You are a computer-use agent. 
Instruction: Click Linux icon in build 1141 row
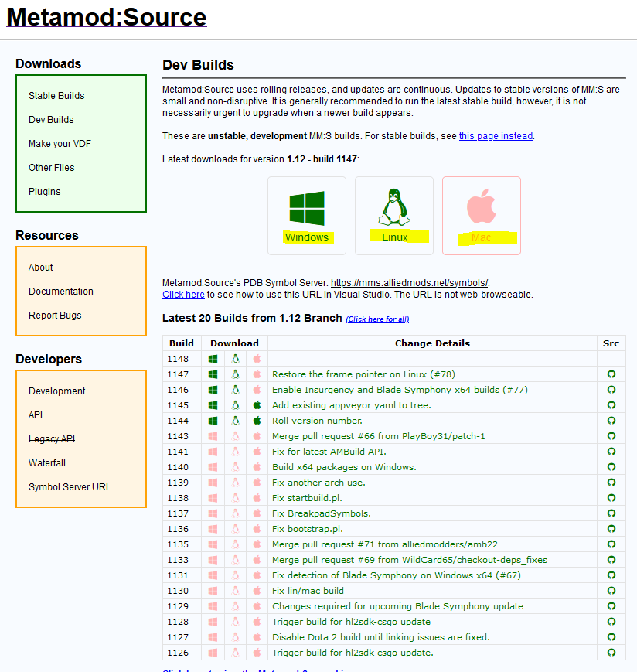pos(235,452)
